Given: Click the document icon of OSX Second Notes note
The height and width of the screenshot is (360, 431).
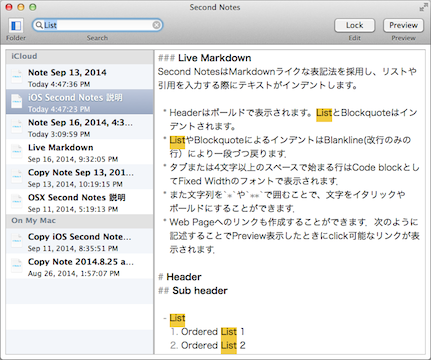Looking at the screenshot, I should coord(17,201).
